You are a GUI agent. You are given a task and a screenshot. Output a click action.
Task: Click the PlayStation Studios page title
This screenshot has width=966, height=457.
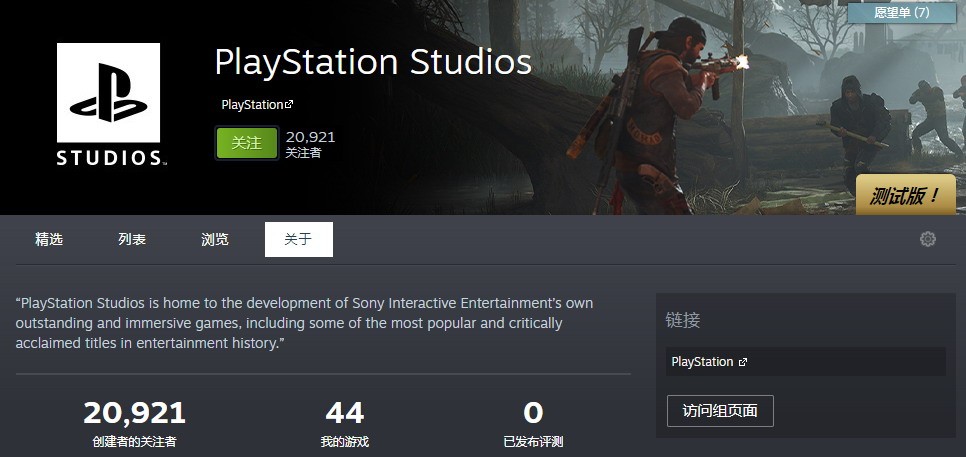click(x=372, y=62)
